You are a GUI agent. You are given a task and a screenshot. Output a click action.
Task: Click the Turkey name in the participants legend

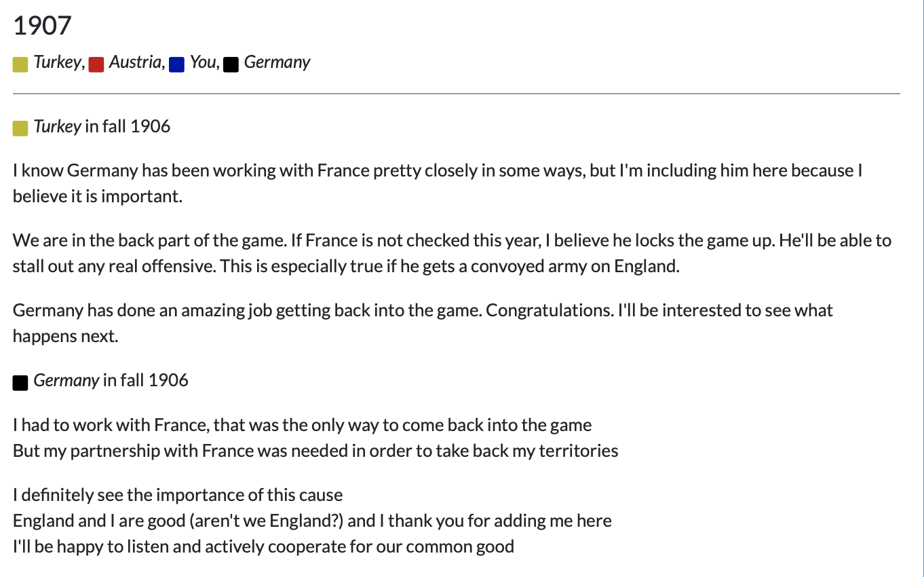tap(56, 62)
